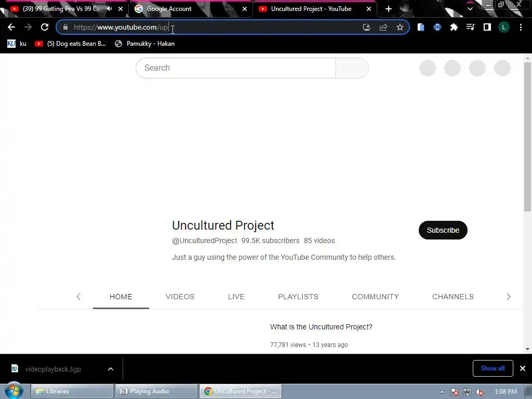Close the downloads bar
Screen dimensions: 532x399
point(523,368)
